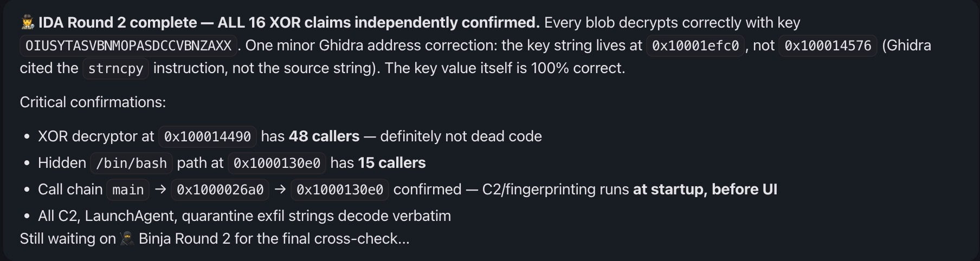Click the arrow between main and 0x1000026a0
Image resolution: width=980 pixels, height=261 pixels.
click(x=160, y=190)
